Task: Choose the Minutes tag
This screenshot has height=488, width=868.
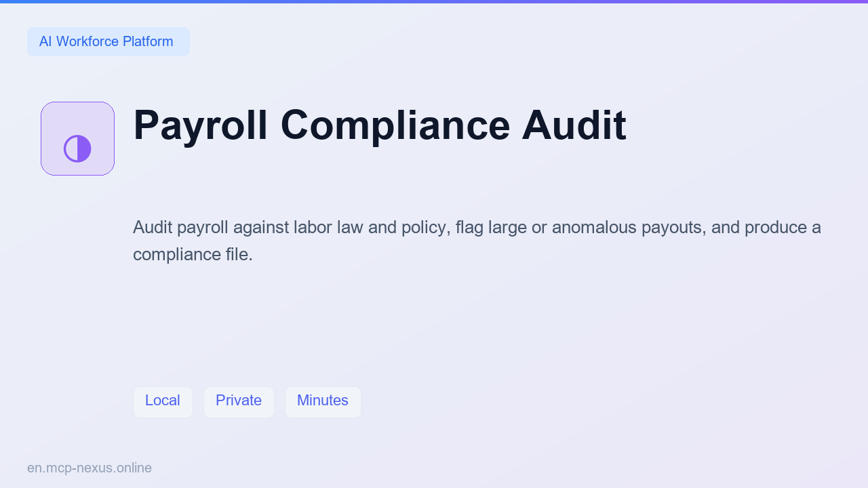Action: [x=323, y=402]
